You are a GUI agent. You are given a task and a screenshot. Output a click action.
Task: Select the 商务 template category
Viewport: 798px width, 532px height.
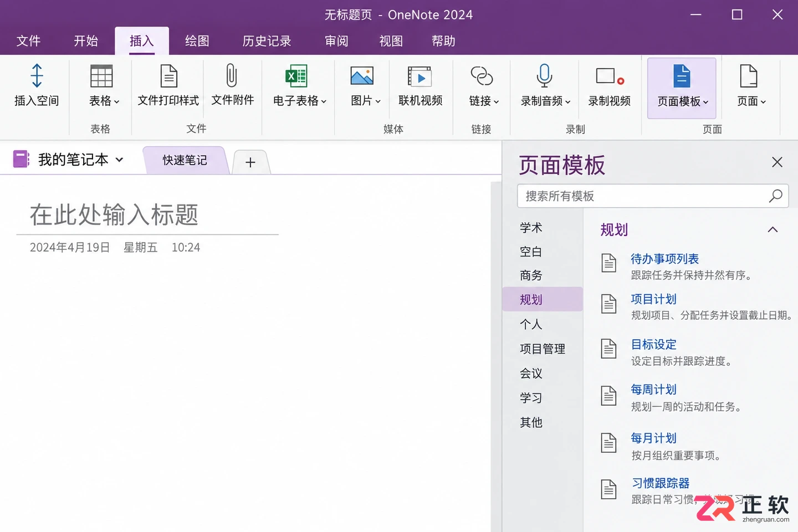coord(531,275)
